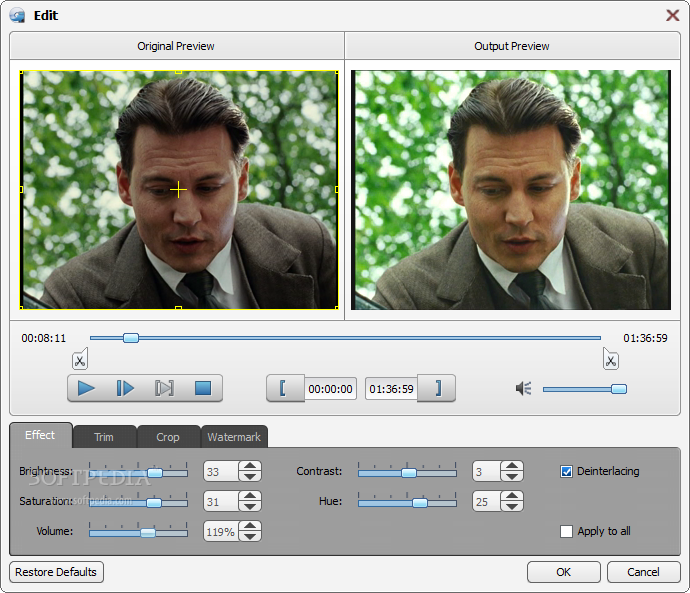Click the Play Selection bracket button
The width and height of the screenshot is (690, 593).
tap(164, 388)
